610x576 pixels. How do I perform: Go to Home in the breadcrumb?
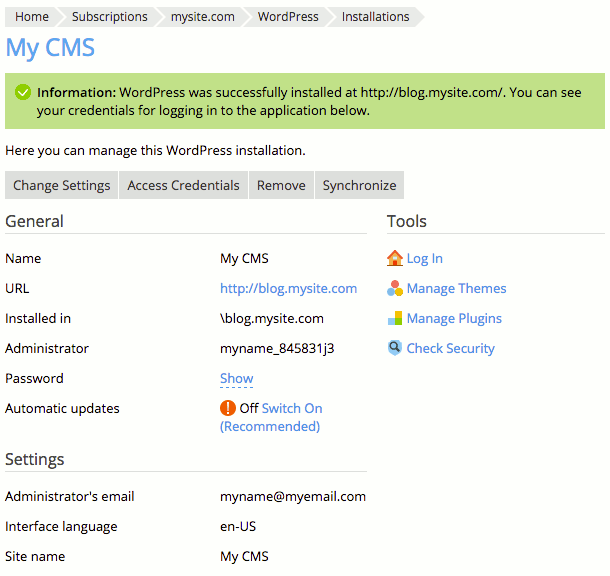(32, 17)
